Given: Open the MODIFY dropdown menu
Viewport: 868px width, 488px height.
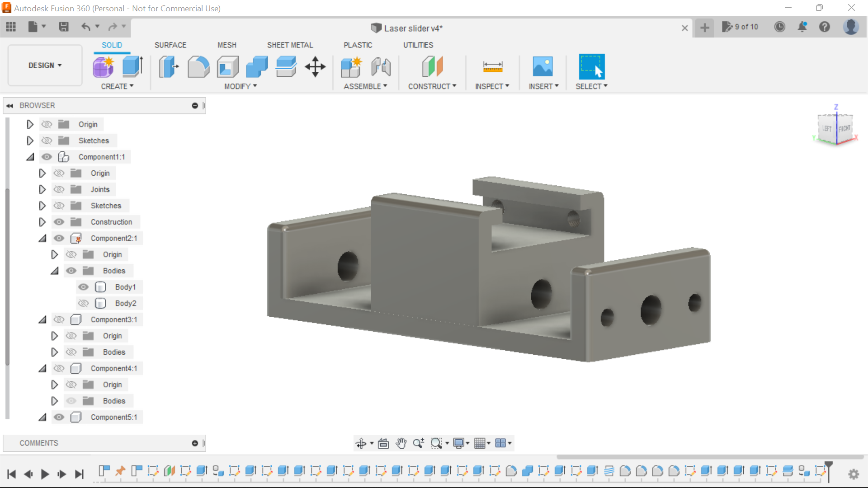Looking at the screenshot, I should tap(241, 86).
